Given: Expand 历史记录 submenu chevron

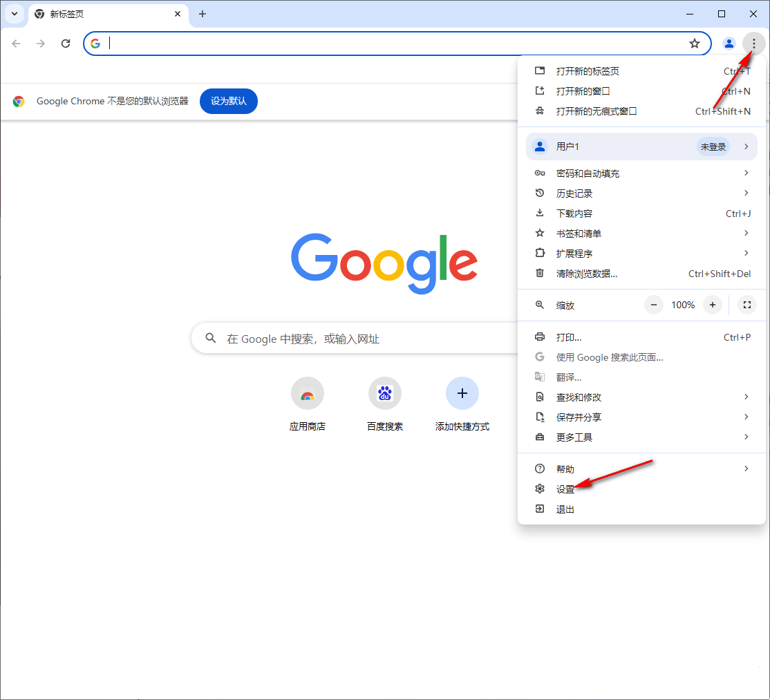Looking at the screenshot, I should (x=746, y=193).
